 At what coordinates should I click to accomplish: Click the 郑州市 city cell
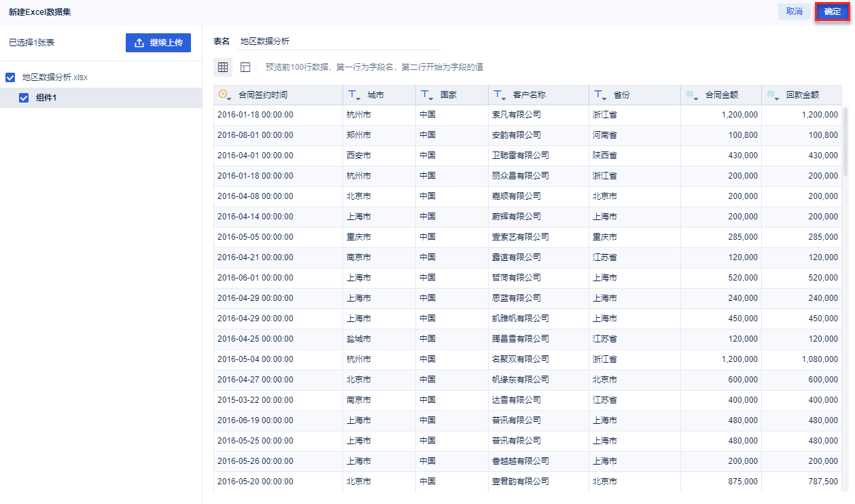point(379,135)
